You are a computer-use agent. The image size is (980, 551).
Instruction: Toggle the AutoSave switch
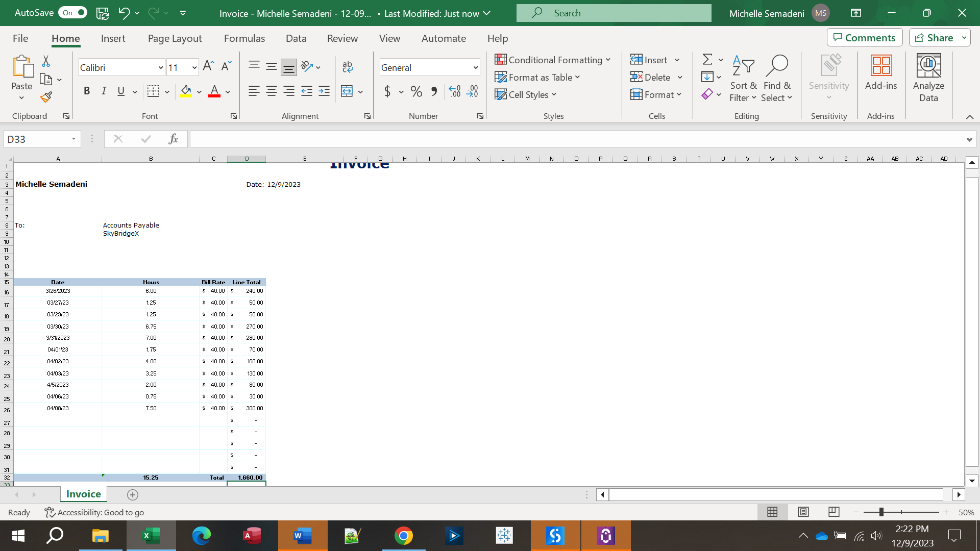coord(73,13)
